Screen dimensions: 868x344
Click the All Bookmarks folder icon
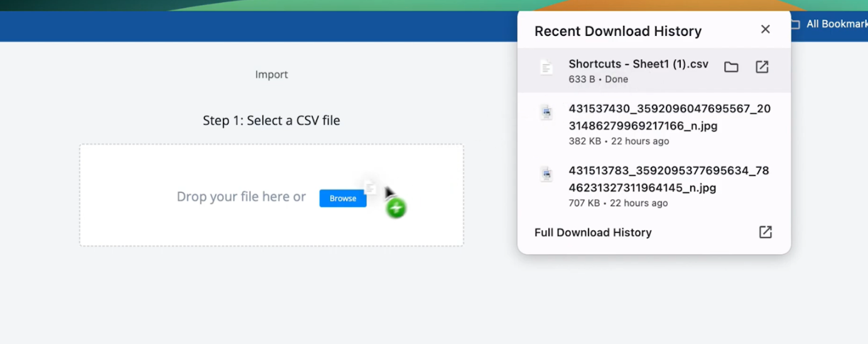tap(795, 25)
